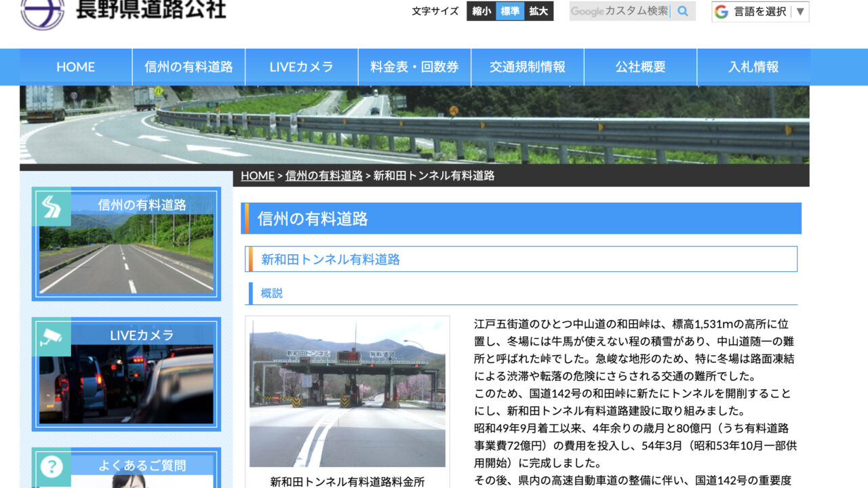Click the Google G icon in language selector
Viewport: 868px width, 488px height.
[721, 12]
